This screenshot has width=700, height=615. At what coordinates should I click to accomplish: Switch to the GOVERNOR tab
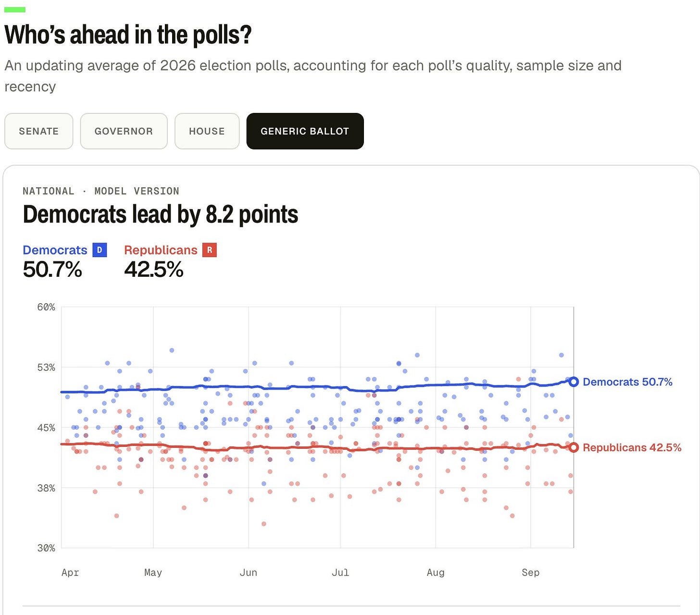(x=124, y=131)
